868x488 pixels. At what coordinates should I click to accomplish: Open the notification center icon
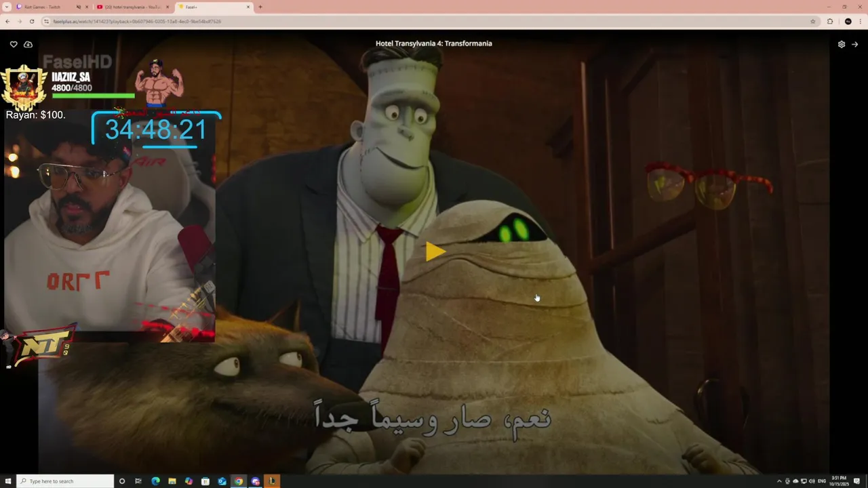click(x=857, y=481)
